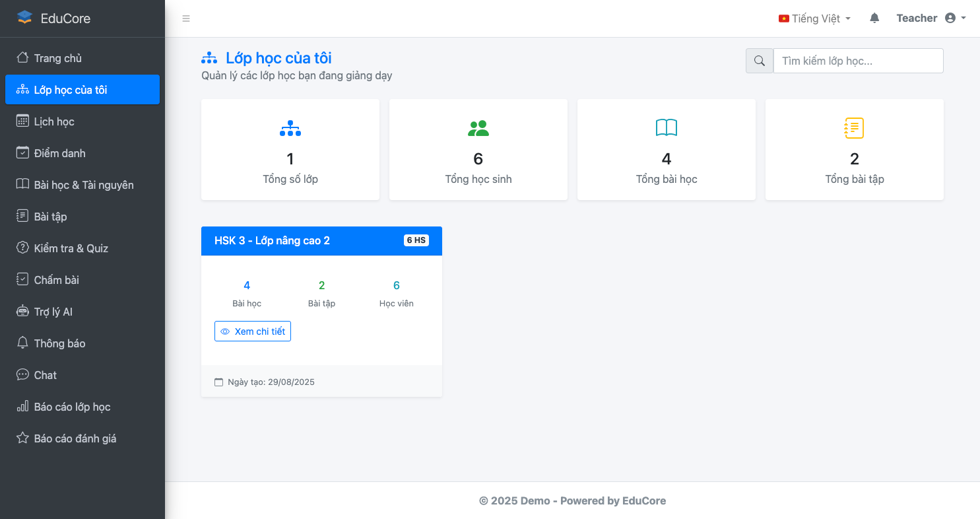Click the Tổng học sinh stat card
The width and height of the screenshot is (980, 519).
tap(478, 149)
